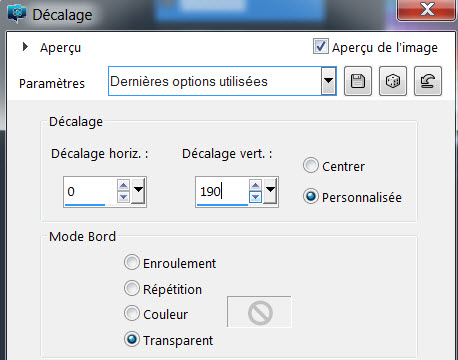Select the Personnalisée radio button
The width and height of the screenshot is (458, 360).
coord(311,196)
